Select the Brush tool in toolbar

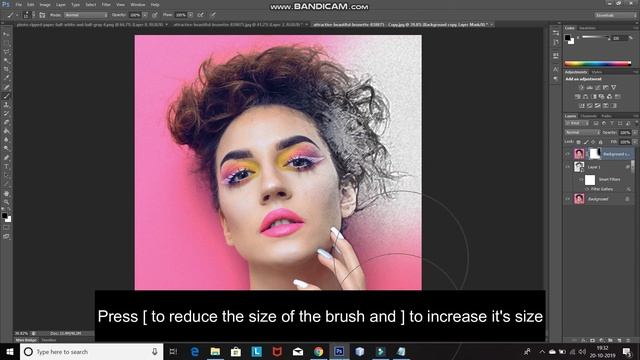point(6,96)
